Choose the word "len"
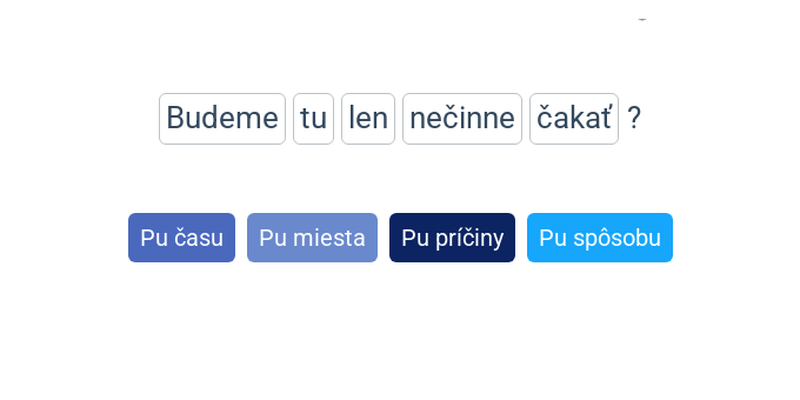The image size is (800, 400). (368, 118)
